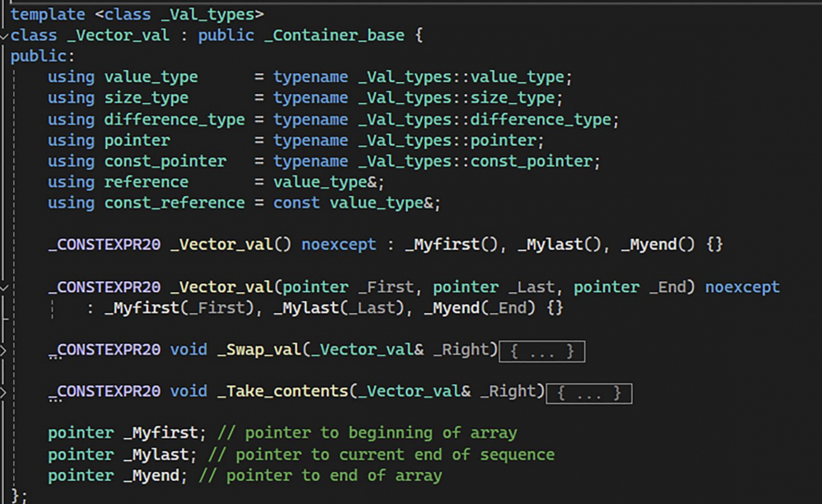
Task: Click the const_reference alias name
Action: click(174, 203)
